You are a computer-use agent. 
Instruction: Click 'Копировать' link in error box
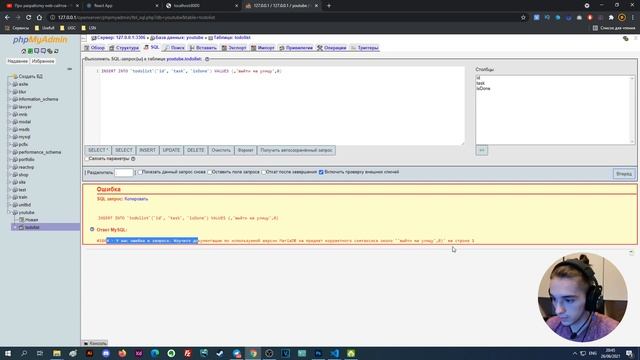pos(136,199)
